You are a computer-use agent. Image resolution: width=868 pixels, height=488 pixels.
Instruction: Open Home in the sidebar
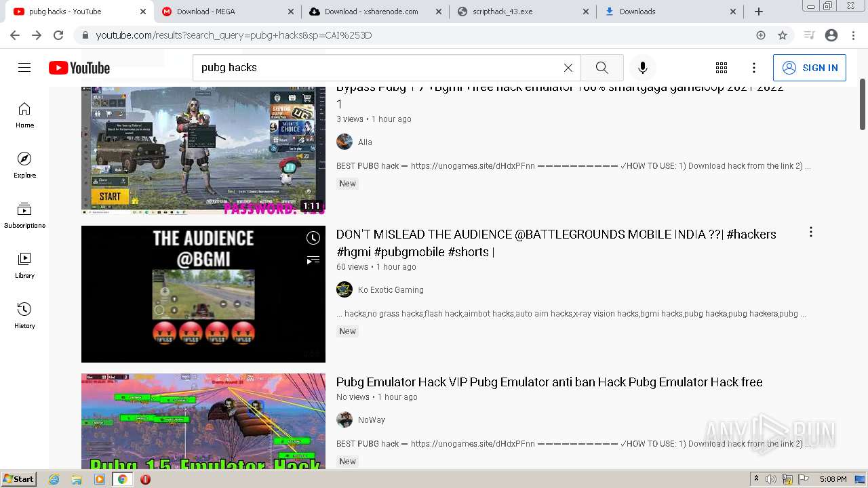pos(24,115)
